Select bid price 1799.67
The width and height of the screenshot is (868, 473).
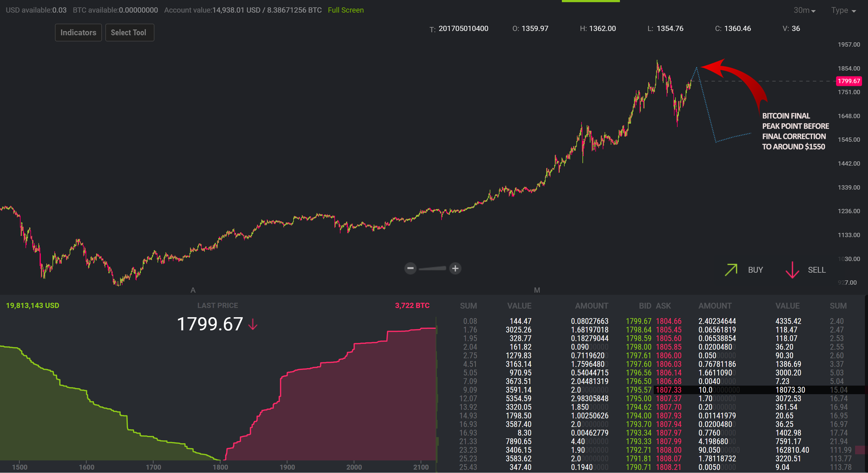point(639,321)
